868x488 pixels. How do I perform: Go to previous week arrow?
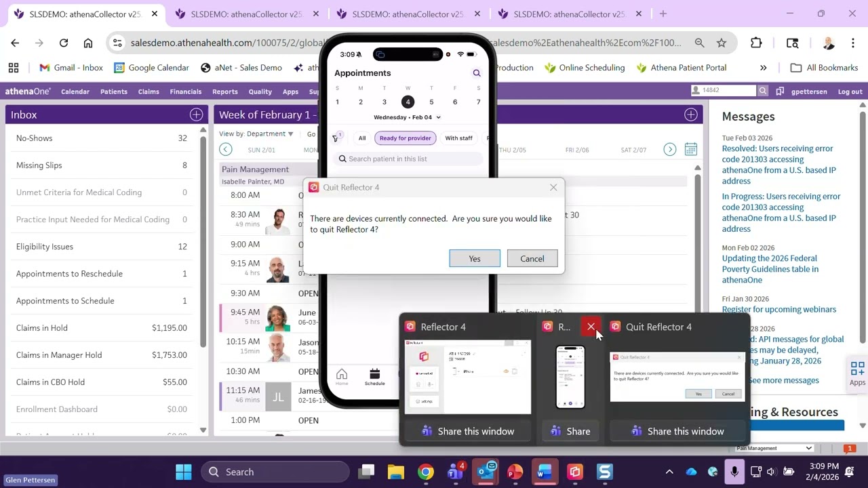226,150
